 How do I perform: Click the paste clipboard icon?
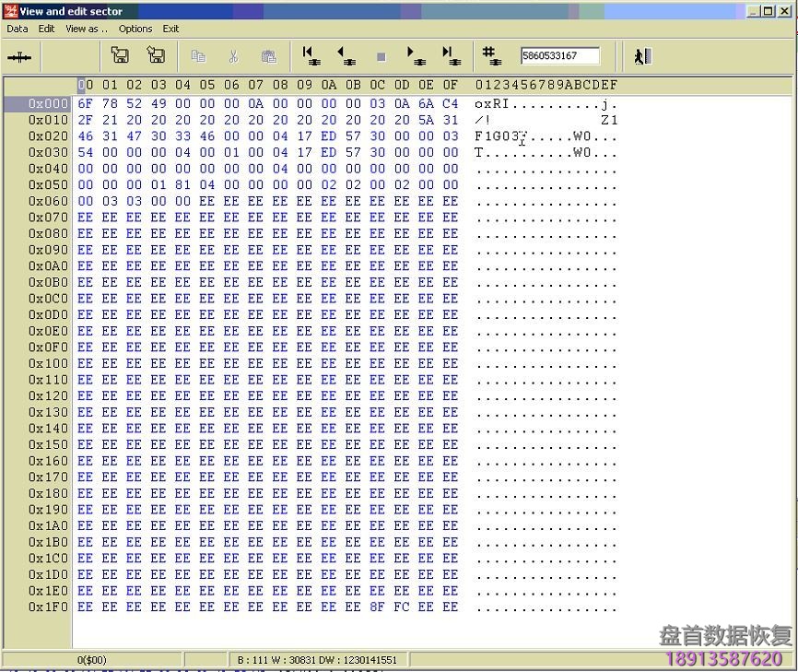click(x=268, y=56)
